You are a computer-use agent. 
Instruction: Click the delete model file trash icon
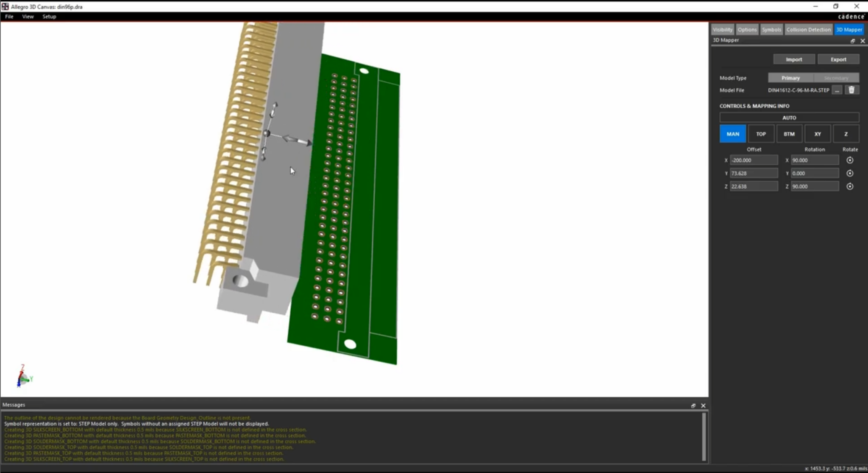pos(851,90)
